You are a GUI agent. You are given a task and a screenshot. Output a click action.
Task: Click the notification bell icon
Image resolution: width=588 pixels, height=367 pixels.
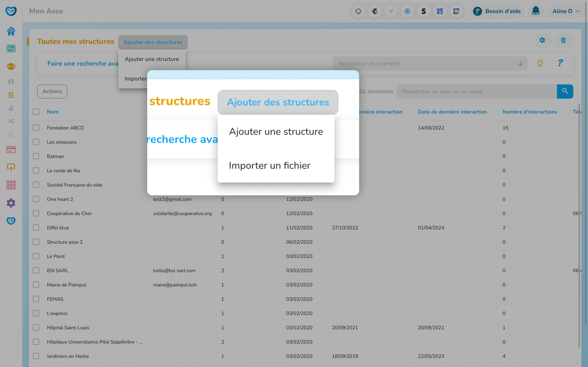coord(536,11)
